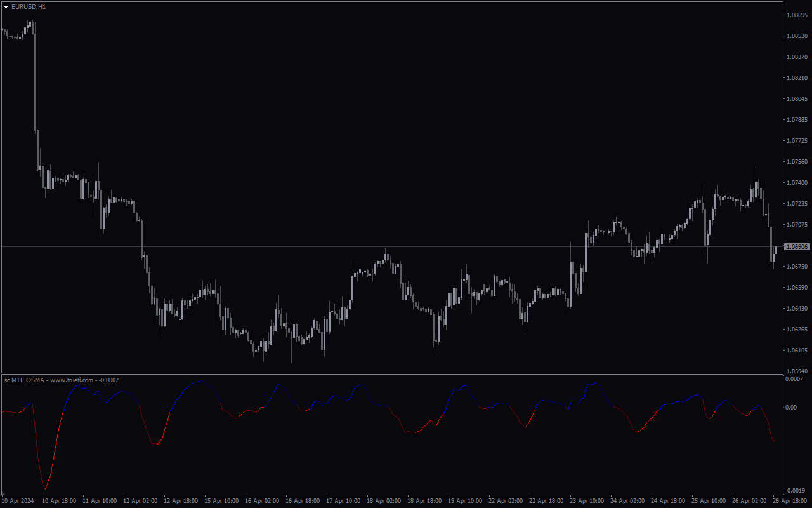The image size is (812, 508).
Task: Click the 24 Apr 18:00 time label
Action: [668, 501]
